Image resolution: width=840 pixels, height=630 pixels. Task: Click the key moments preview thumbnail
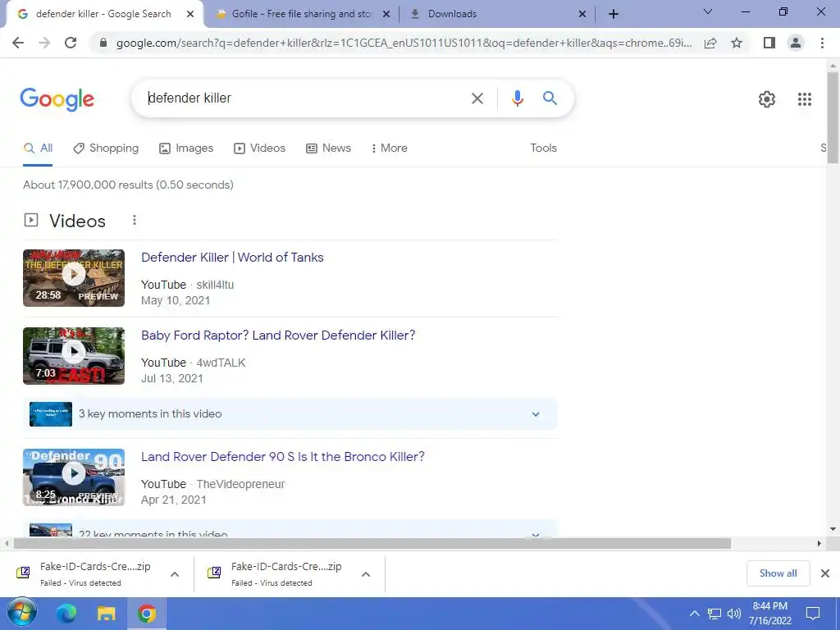pyautogui.click(x=51, y=414)
